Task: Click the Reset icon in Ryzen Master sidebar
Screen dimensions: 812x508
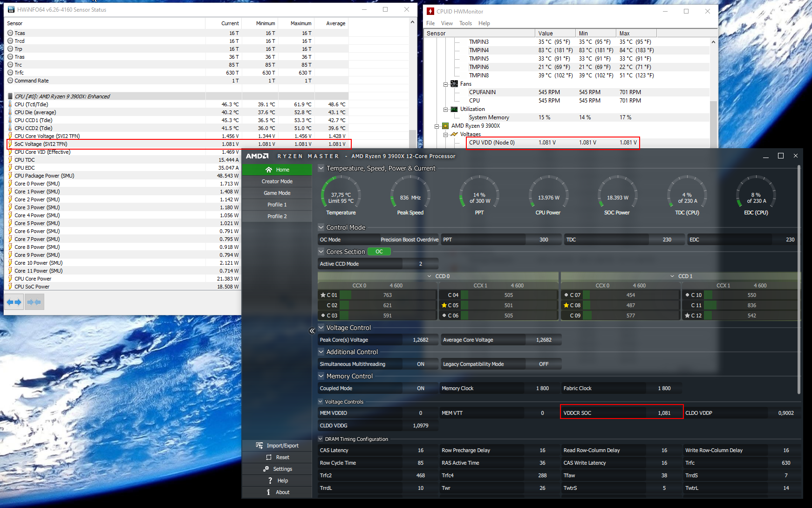Action: [x=268, y=457]
